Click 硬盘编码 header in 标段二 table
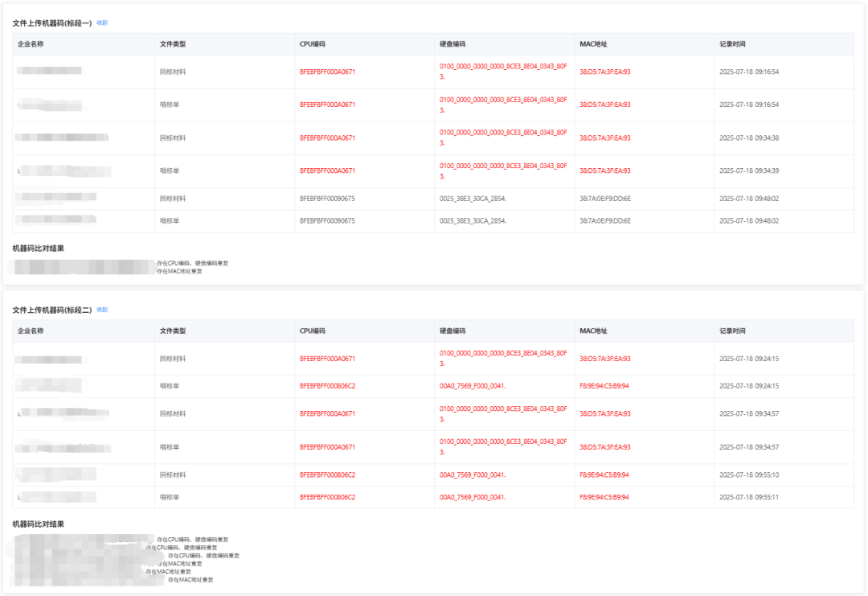868x596 pixels. tap(452, 331)
